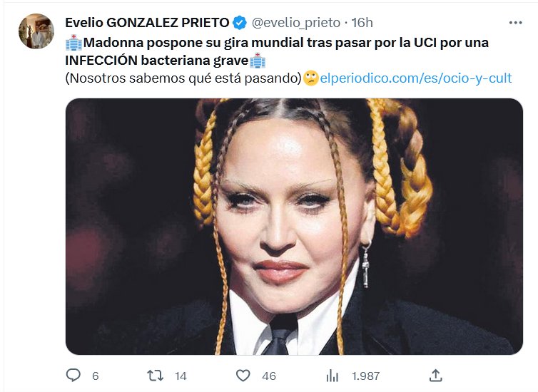Image resolution: width=538 pixels, height=392 pixels.
Task: Click the 'Evelio GONZALEZ PRIETO' display name
Action: [147, 23]
